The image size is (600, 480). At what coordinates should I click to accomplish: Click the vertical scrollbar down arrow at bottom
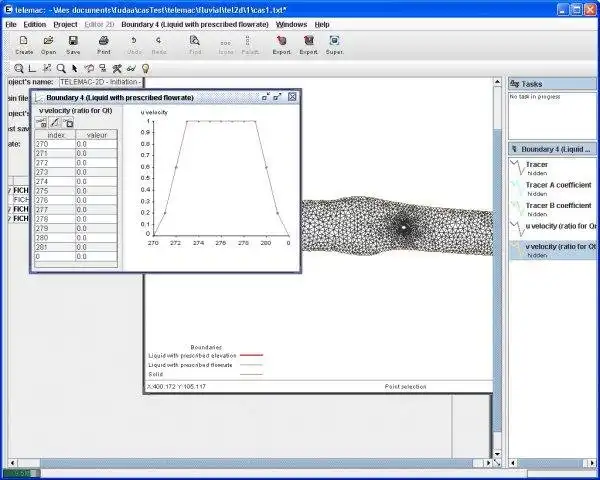[x=497, y=454]
